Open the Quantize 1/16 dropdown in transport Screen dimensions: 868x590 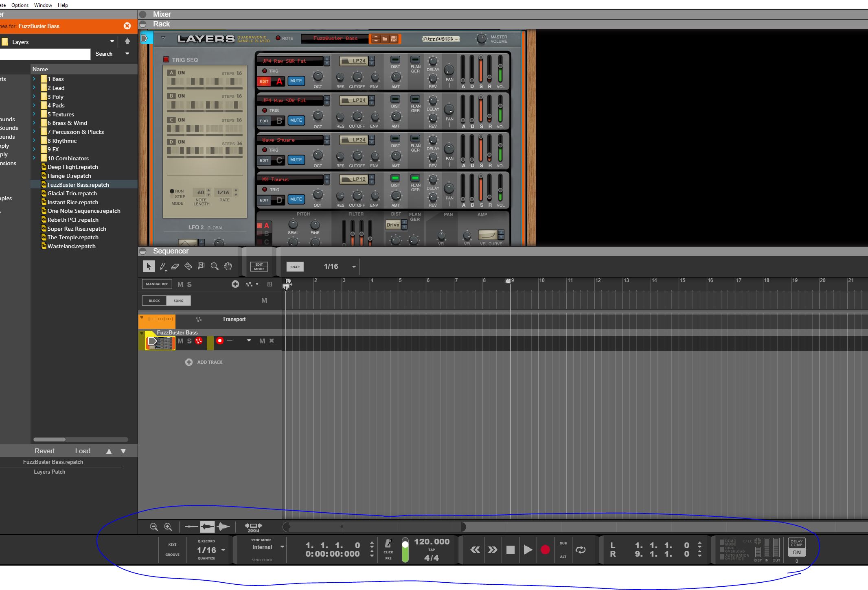[x=223, y=550]
